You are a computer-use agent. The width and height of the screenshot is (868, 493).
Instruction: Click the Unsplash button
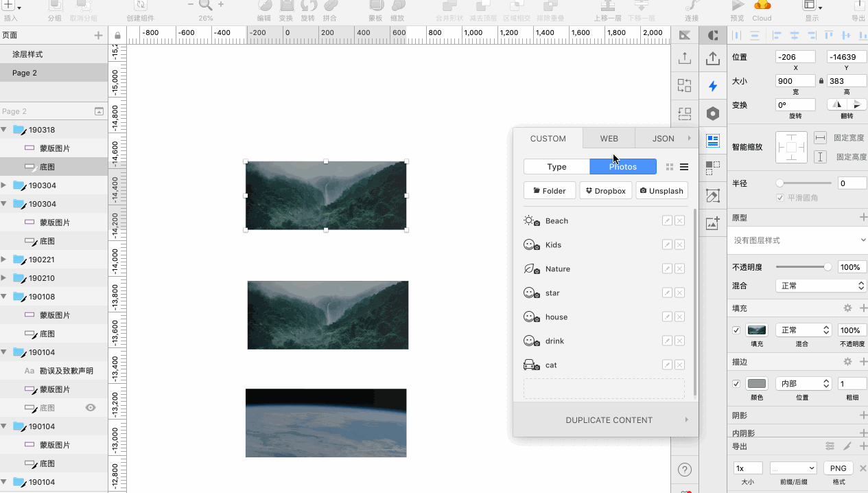pyautogui.click(x=661, y=191)
